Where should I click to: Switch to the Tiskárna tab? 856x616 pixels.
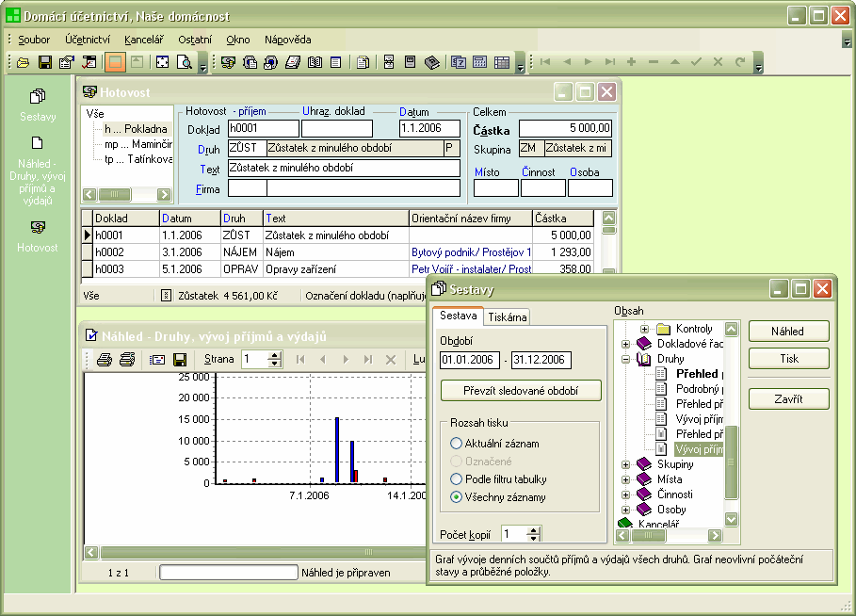click(x=508, y=317)
